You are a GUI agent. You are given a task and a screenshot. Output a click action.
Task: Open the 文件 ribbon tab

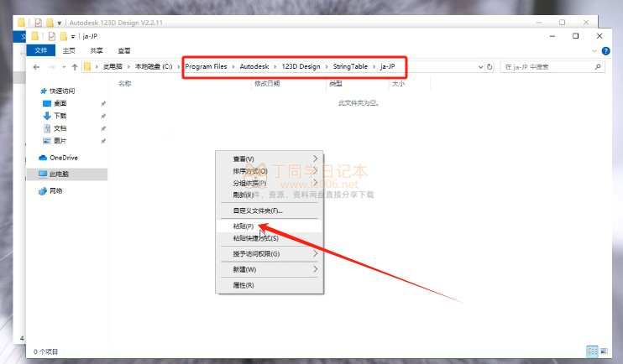pyautogui.click(x=40, y=50)
